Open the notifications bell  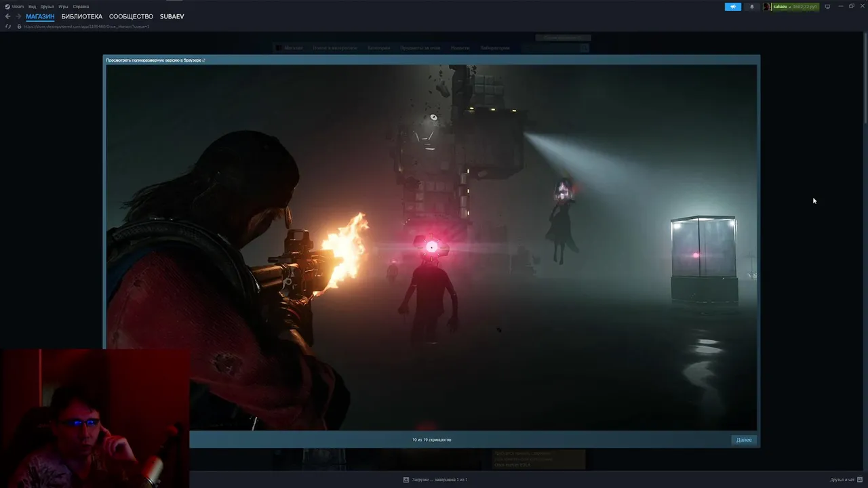pos(751,7)
